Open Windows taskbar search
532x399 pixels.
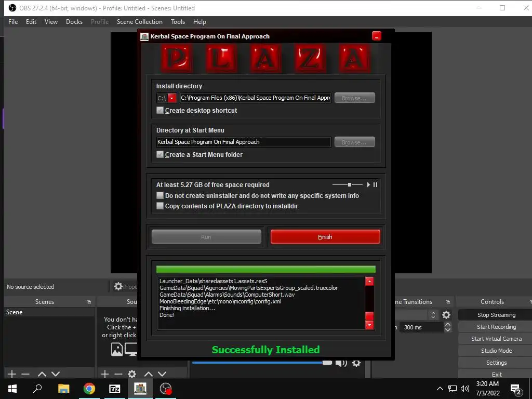37,389
